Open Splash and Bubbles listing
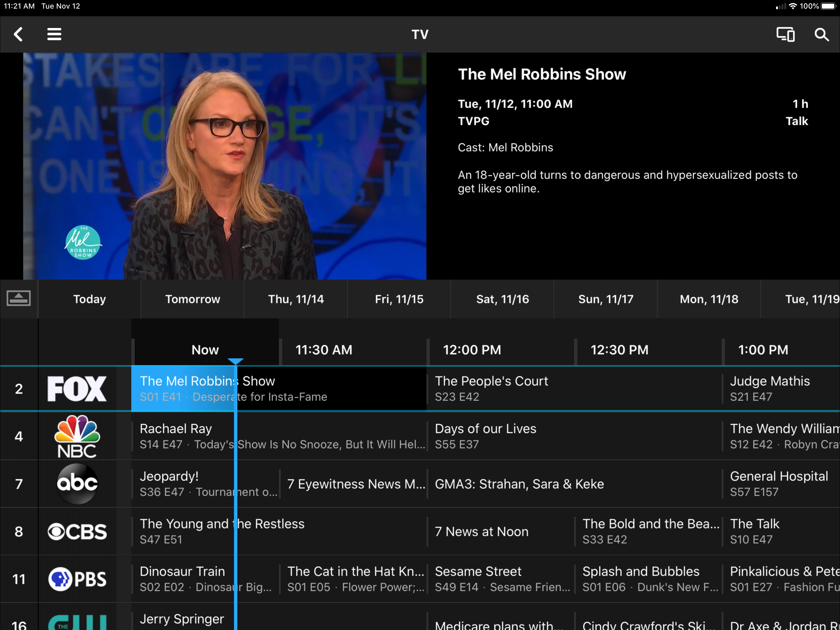This screenshot has height=630, width=840. click(648, 579)
